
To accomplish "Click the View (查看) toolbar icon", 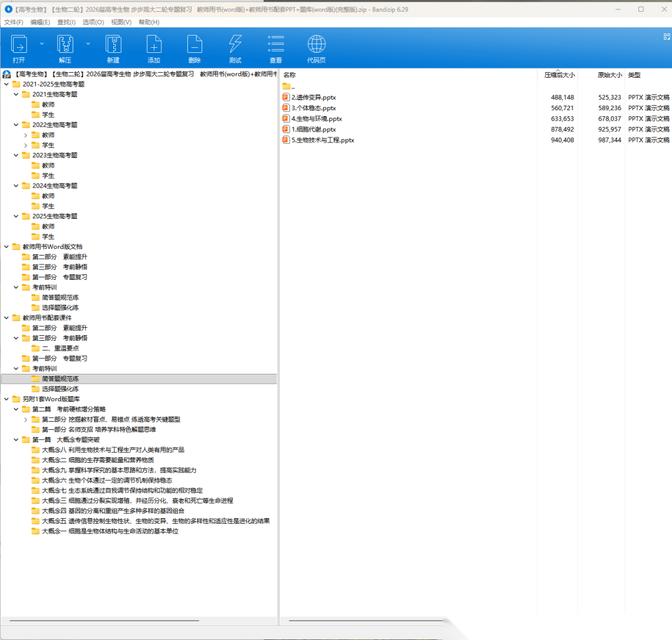I will pos(276,45).
